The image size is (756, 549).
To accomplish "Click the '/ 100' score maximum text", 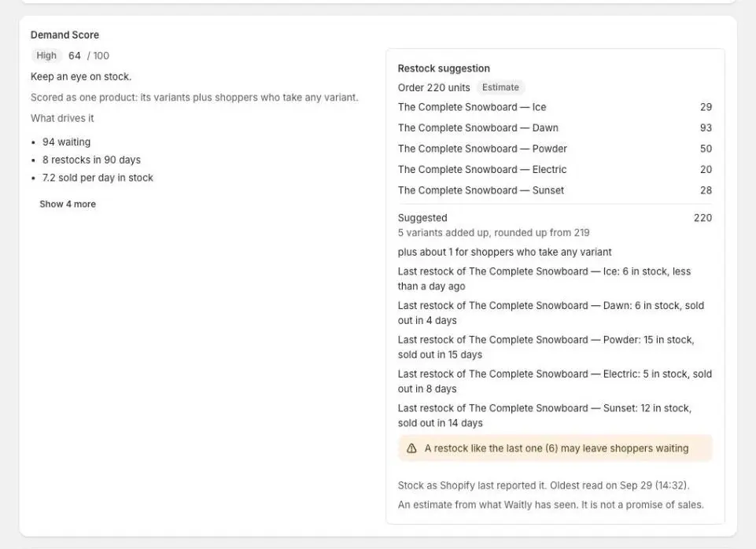I will [x=98, y=55].
